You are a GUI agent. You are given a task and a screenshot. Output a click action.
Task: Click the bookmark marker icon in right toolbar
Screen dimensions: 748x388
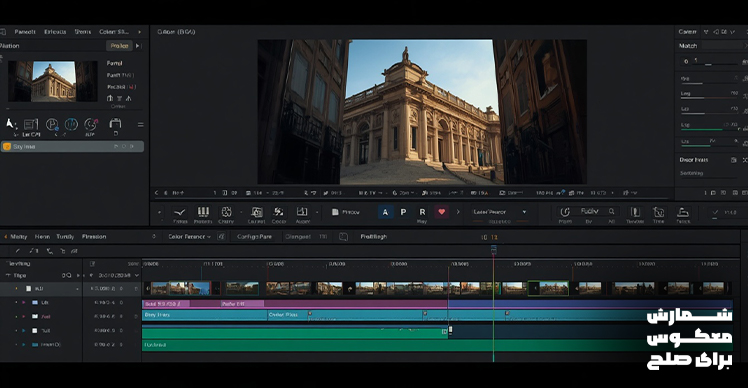(x=634, y=212)
